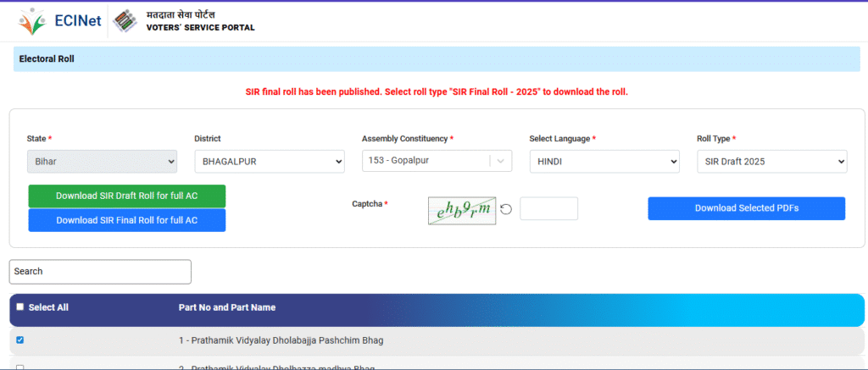Click the captcha image

coord(462,209)
